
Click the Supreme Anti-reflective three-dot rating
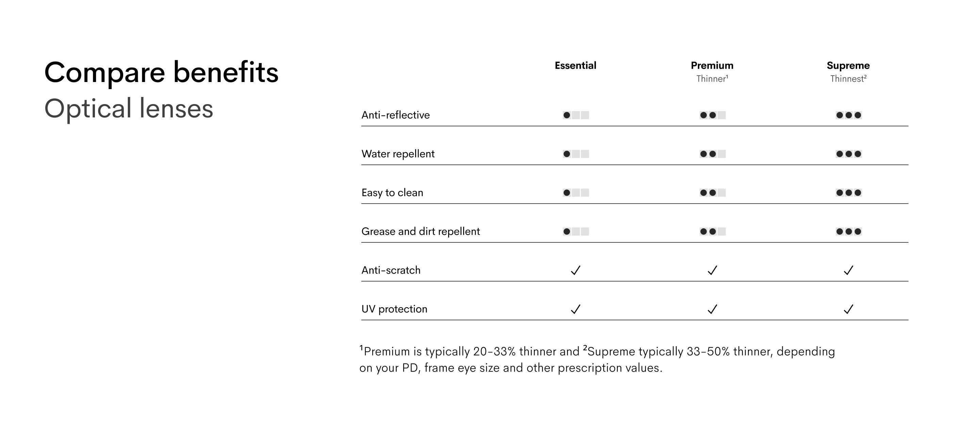click(x=848, y=115)
